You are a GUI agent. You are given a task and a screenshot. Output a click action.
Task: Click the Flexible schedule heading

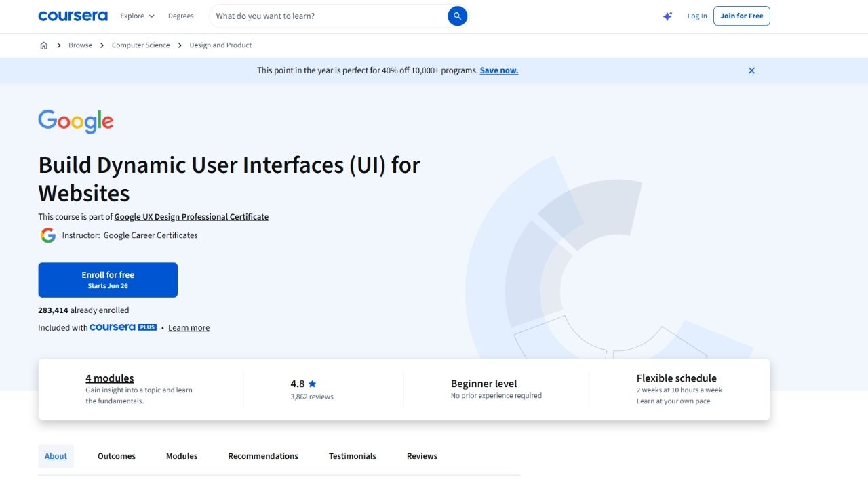coord(677,378)
